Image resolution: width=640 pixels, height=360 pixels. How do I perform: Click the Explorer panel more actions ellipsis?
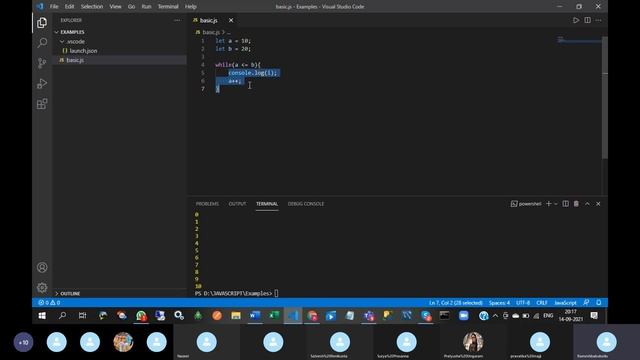[177, 20]
